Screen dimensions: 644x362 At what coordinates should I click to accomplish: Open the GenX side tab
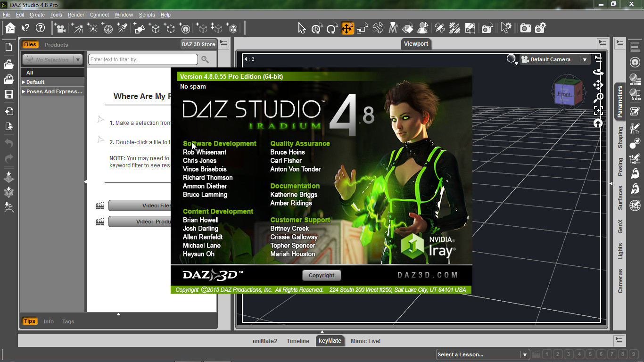click(620, 226)
